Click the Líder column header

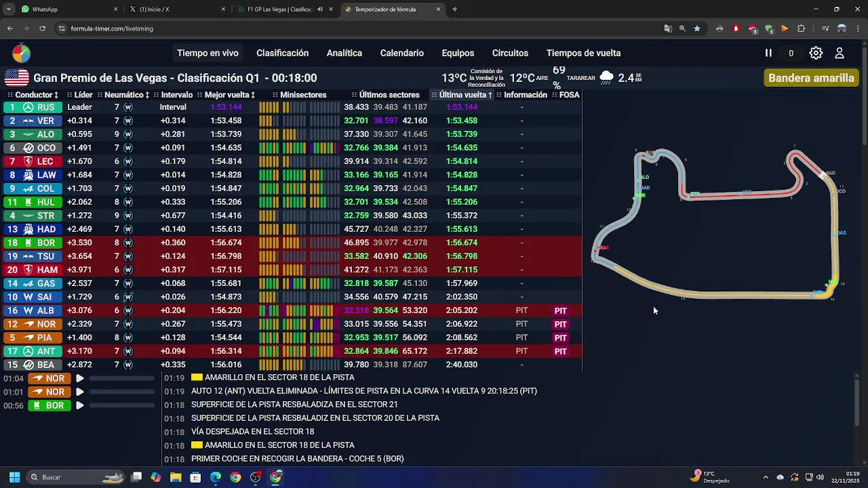point(80,95)
